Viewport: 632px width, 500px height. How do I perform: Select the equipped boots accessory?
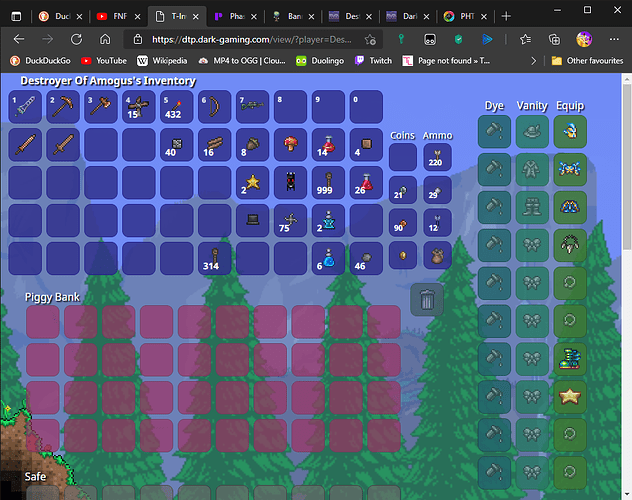[x=570, y=359]
